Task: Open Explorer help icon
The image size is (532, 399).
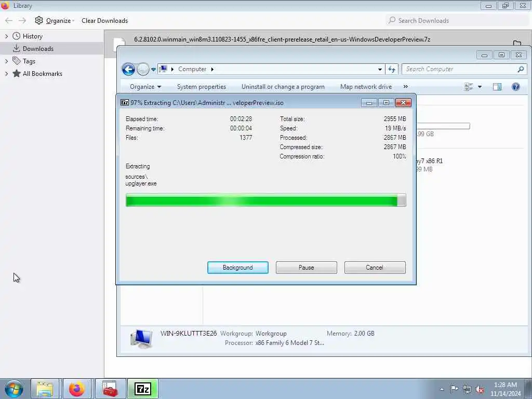Action: (x=516, y=87)
